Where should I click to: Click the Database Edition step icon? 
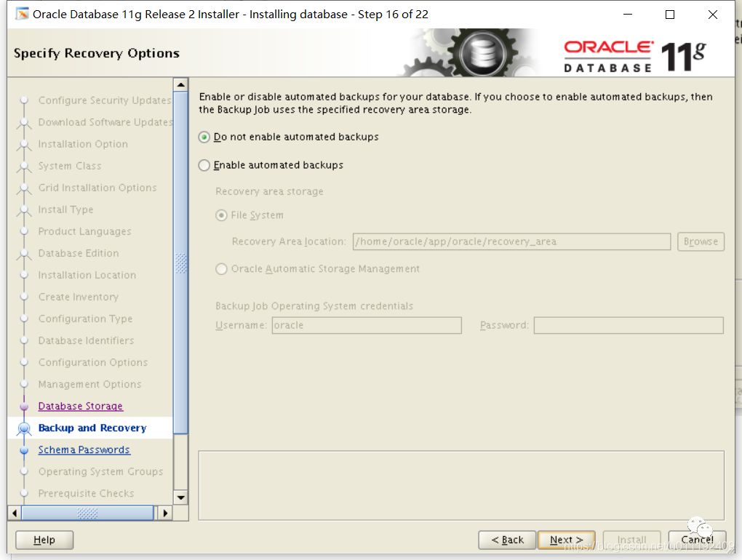point(24,253)
